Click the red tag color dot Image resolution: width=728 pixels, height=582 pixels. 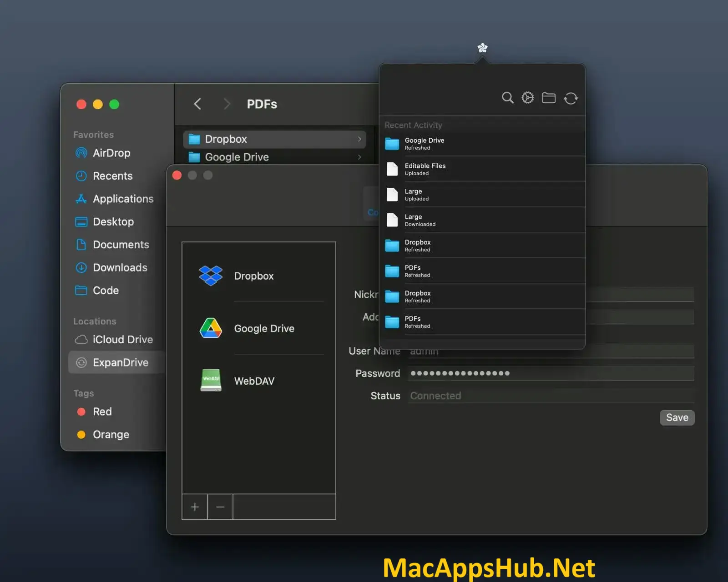point(81,411)
